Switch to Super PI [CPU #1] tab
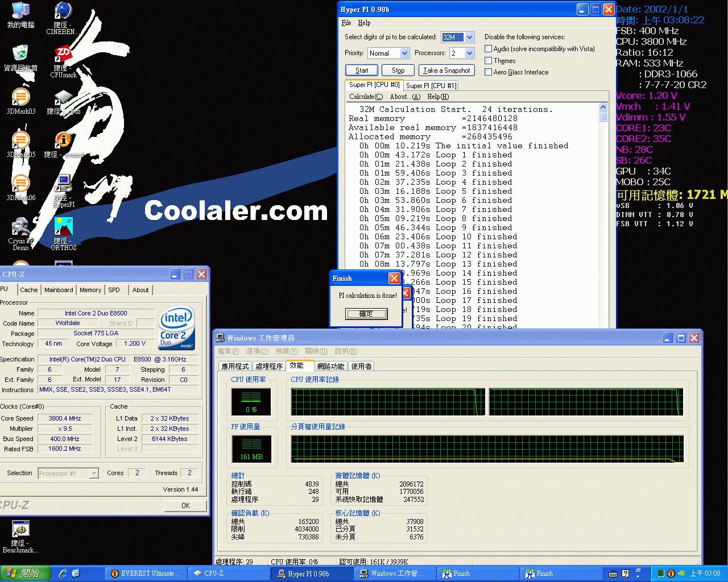 point(431,86)
